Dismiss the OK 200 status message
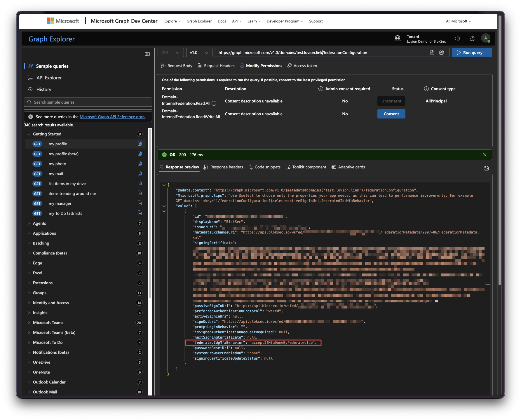 485,155
